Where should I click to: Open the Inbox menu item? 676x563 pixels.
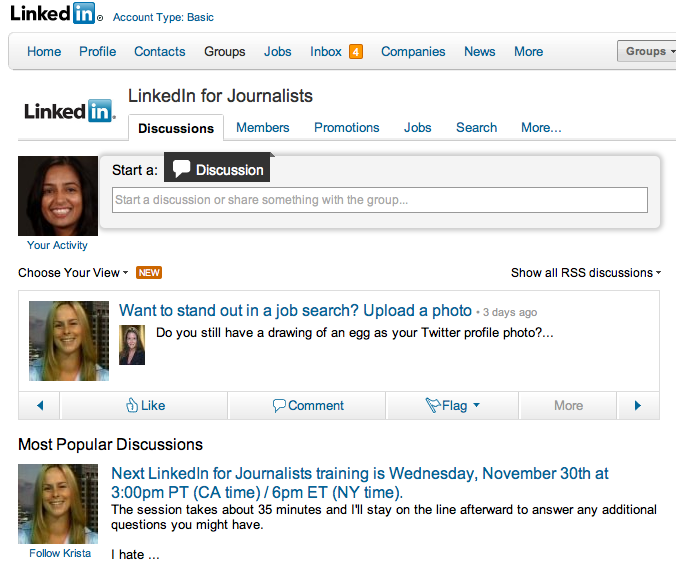tap(326, 52)
